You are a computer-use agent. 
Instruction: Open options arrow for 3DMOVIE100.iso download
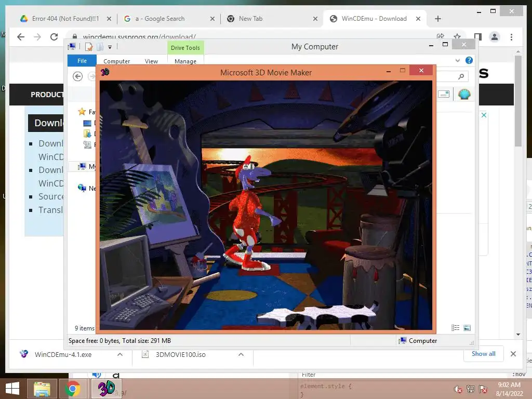(241, 354)
